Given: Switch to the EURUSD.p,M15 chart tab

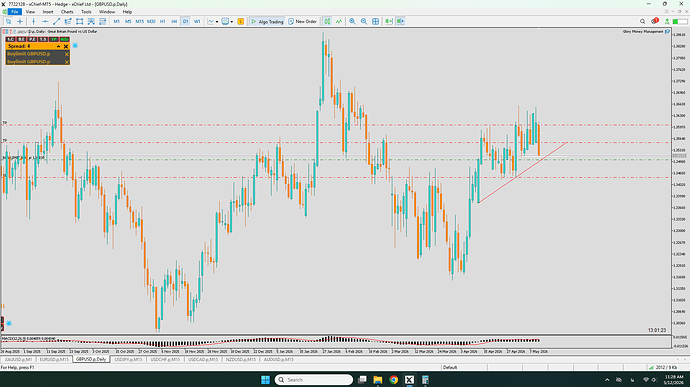Looking at the screenshot, I should tap(54, 360).
